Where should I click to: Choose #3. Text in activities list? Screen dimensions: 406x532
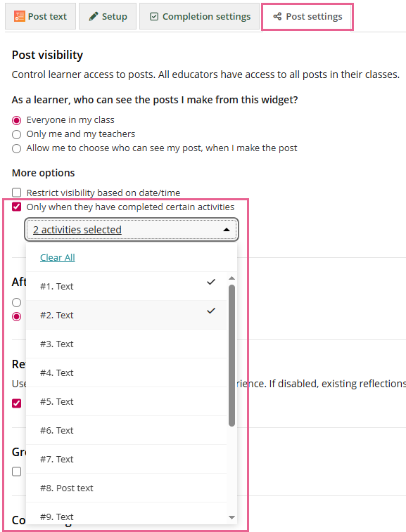click(127, 344)
